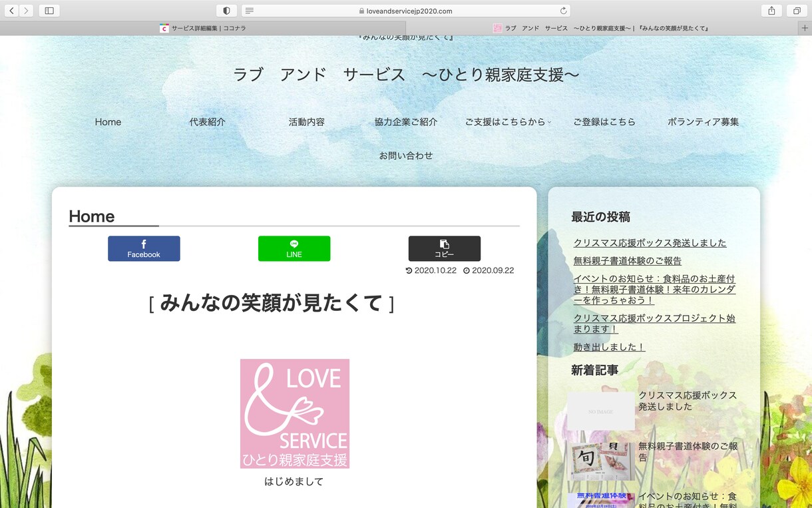Go forward with Safari's forward arrow
The height and width of the screenshot is (508, 812).
pos(26,11)
